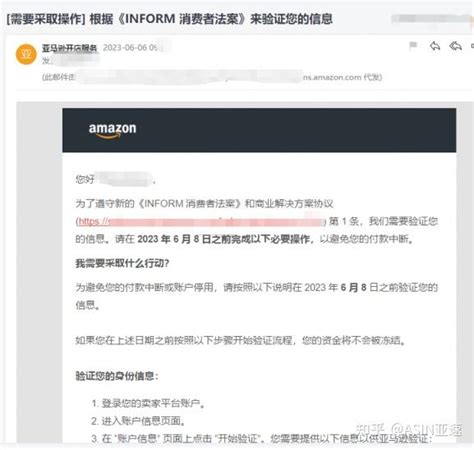Click the 2023-06-06 timestamp
Viewport: 474px width, 450px height.
coord(130,48)
